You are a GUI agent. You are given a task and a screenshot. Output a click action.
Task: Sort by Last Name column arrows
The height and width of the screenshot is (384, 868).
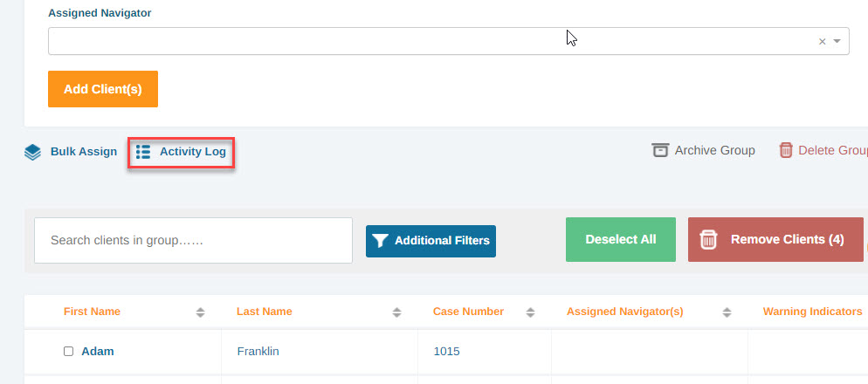click(x=396, y=312)
